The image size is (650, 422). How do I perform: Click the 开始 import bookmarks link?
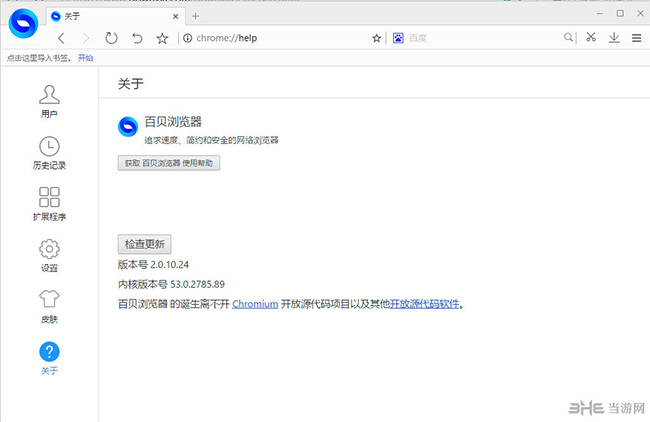pyautogui.click(x=85, y=58)
